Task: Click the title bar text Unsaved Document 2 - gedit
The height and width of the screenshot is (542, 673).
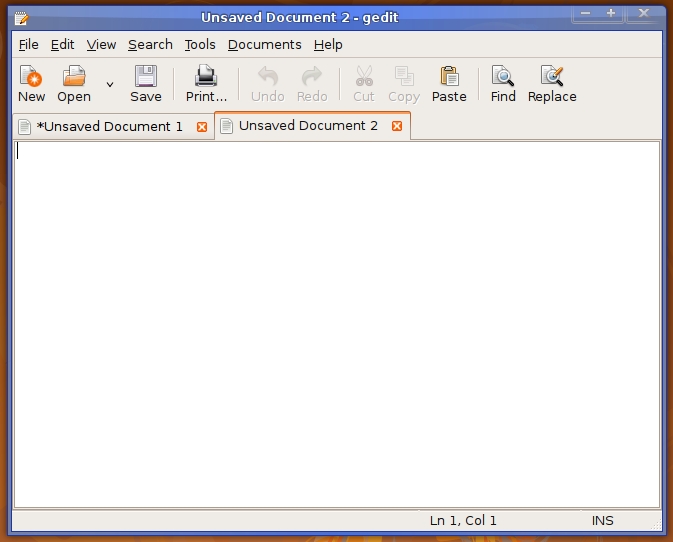Action: 300,18
